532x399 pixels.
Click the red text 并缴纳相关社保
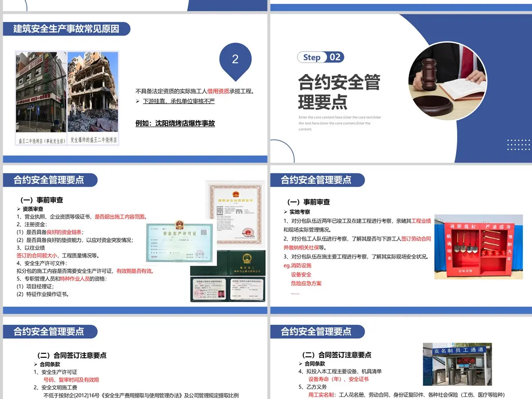pos(301,247)
